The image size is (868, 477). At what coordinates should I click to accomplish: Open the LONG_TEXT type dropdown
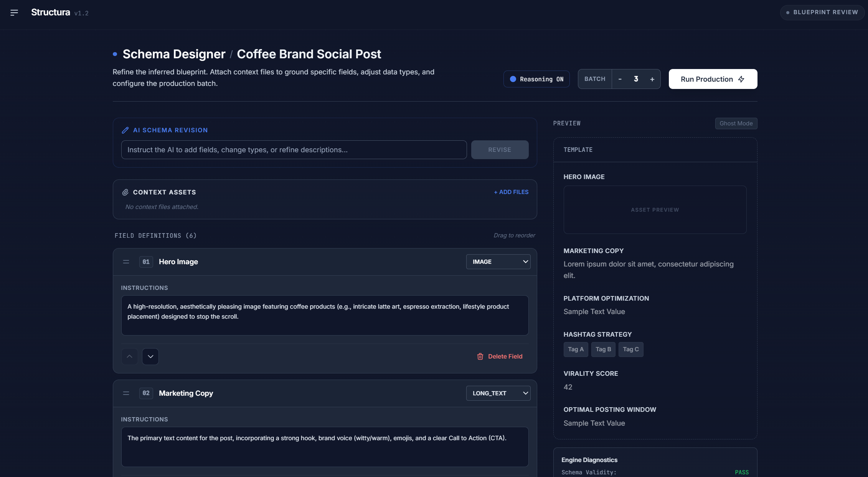point(498,393)
